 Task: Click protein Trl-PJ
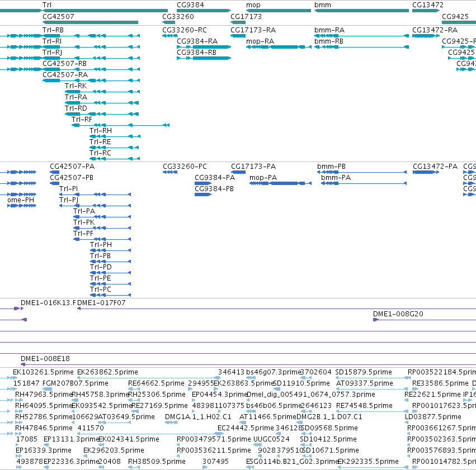[x=69, y=200]
